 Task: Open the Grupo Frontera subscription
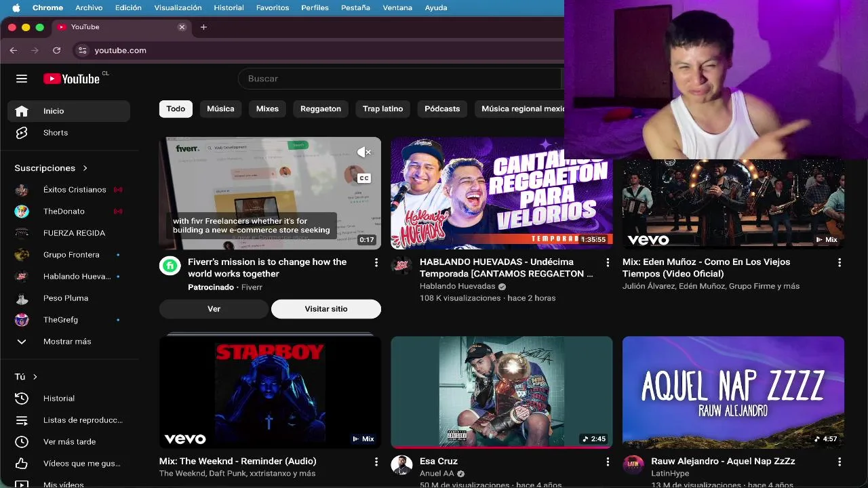pyautogui.click(x=68, y=255)
